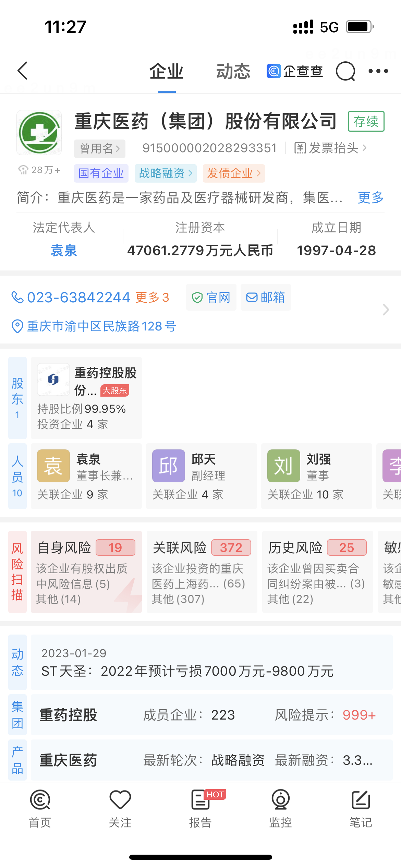This screenshot has height=868, width=401.
Task: Tap the 国有企业 tag
Action: coord(101,173)
